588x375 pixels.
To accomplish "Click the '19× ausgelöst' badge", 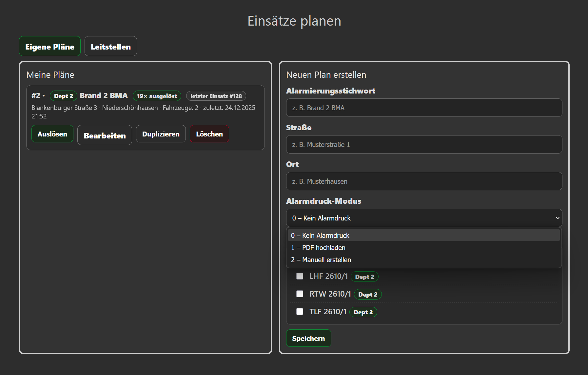I will tap(157, 96).
